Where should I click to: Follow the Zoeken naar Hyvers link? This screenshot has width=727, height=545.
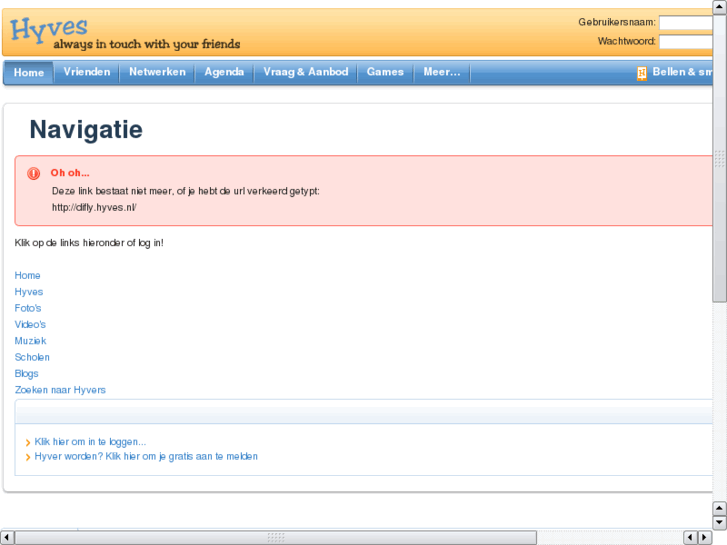point(60,390)
